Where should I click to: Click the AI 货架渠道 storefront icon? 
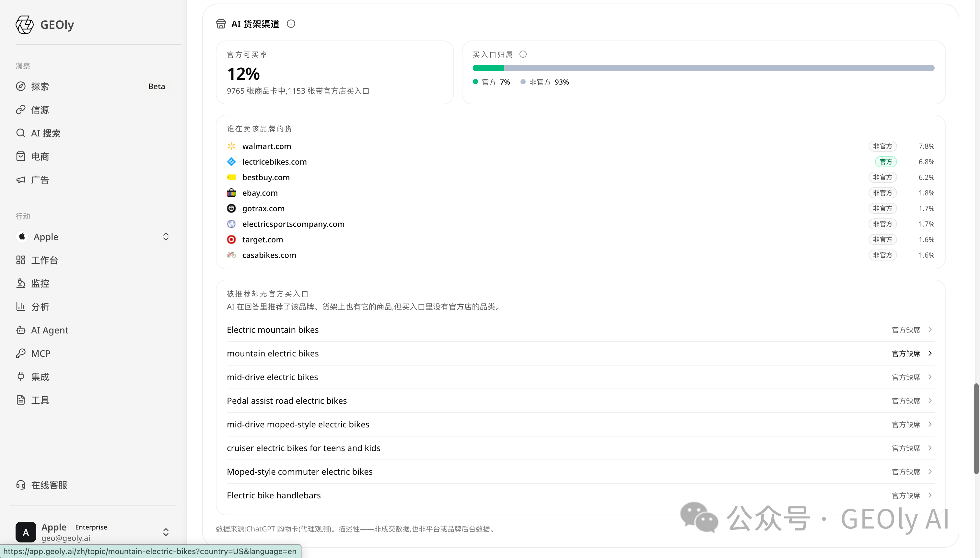point(221,24)
